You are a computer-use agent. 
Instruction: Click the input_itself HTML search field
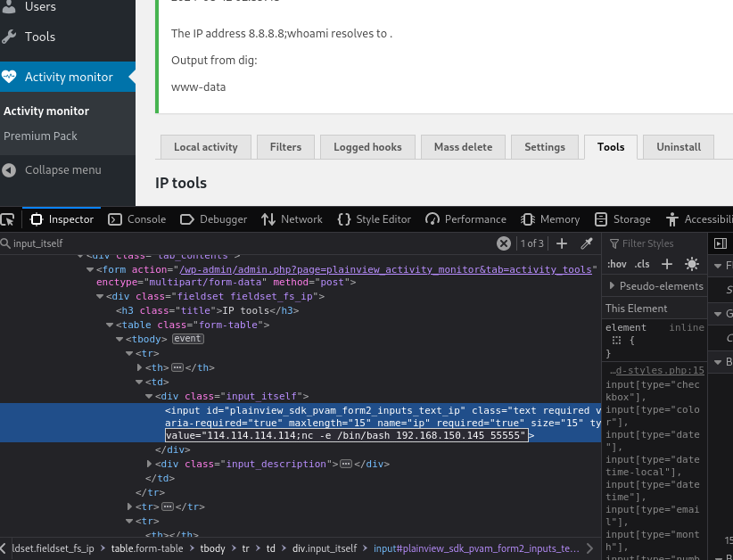tap(248, 243)
